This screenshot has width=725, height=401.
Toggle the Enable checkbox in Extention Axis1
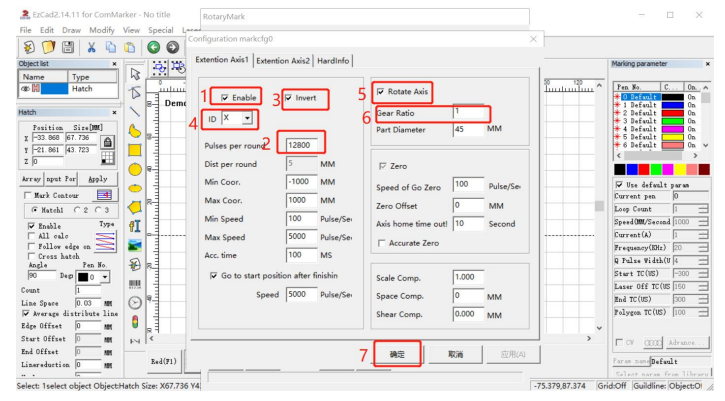[225, 98]
